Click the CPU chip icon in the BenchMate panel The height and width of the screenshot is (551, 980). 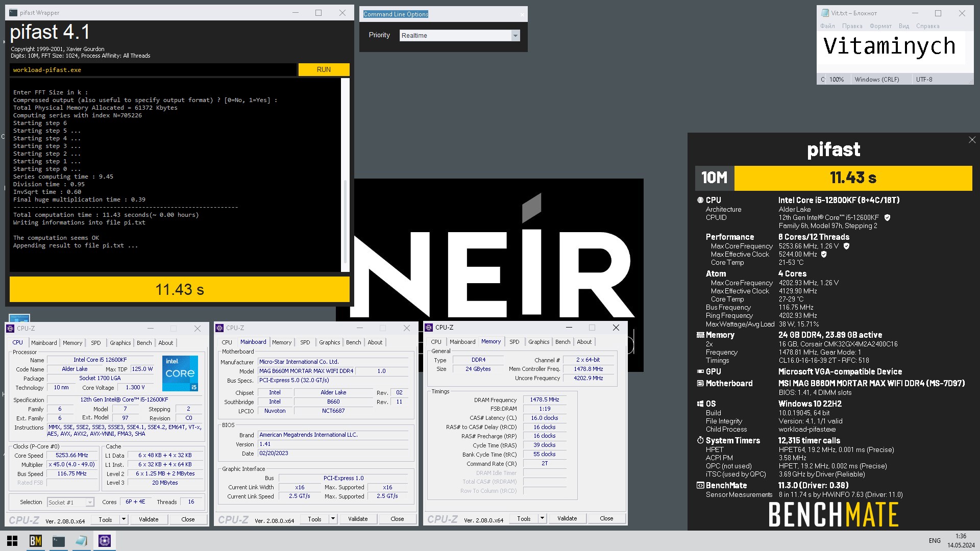(x=700, y=200)
